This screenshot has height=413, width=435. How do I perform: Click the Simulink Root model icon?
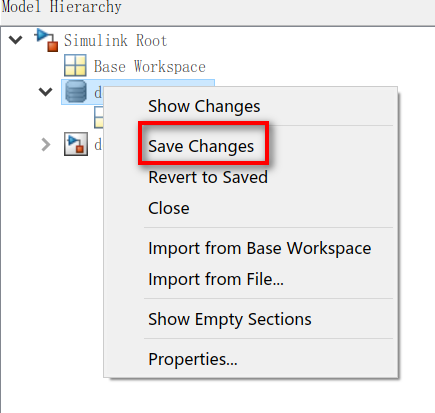coord(46,40)
